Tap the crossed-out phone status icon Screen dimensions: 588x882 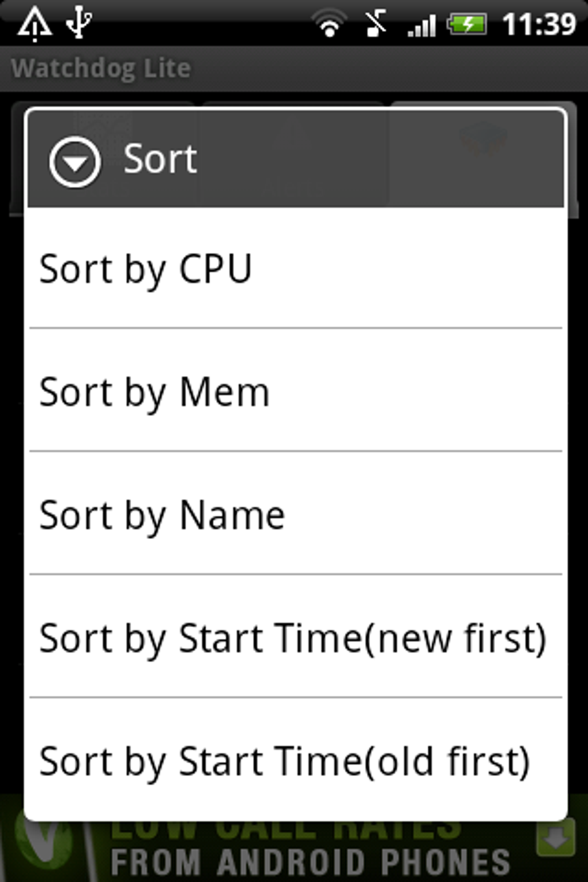[376, 24]
